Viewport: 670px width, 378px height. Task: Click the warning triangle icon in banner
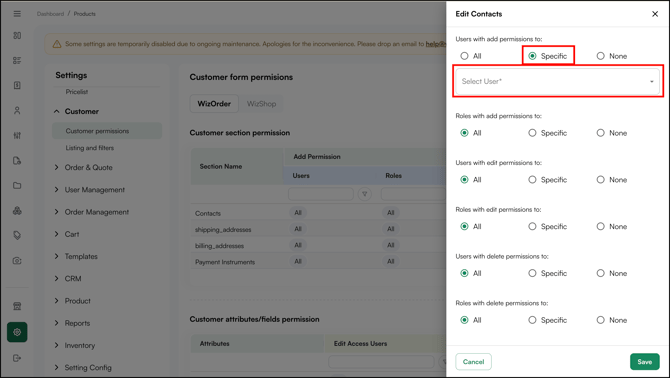pyautogui.click(x=57, y=44)
